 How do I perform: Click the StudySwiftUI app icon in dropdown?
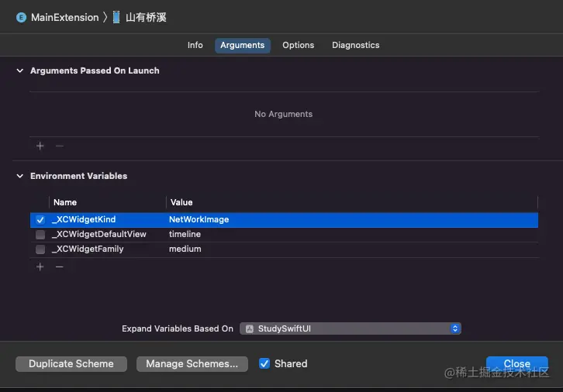click(x=250, y=329)
